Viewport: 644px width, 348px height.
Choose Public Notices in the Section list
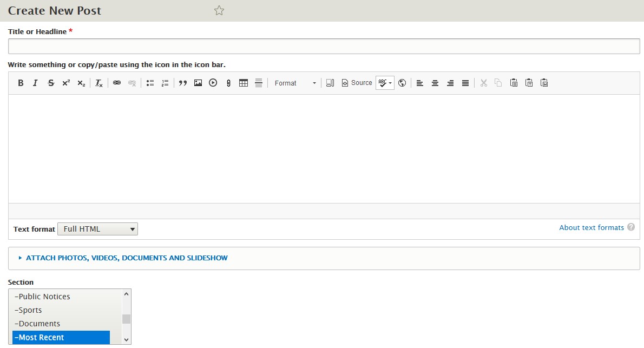(x=44, y=297)
